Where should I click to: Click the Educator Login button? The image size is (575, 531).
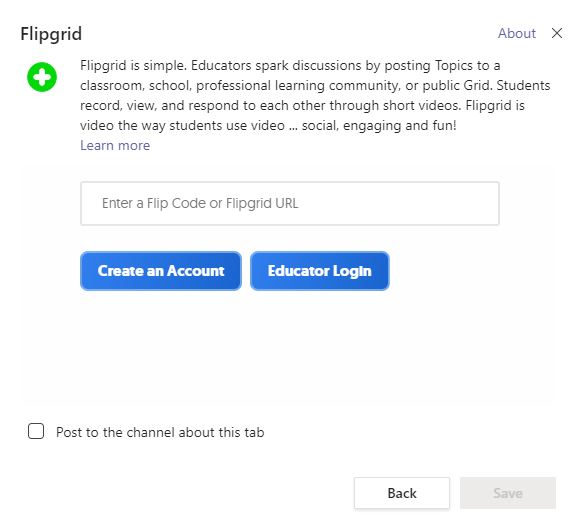(x=319, y=271)
